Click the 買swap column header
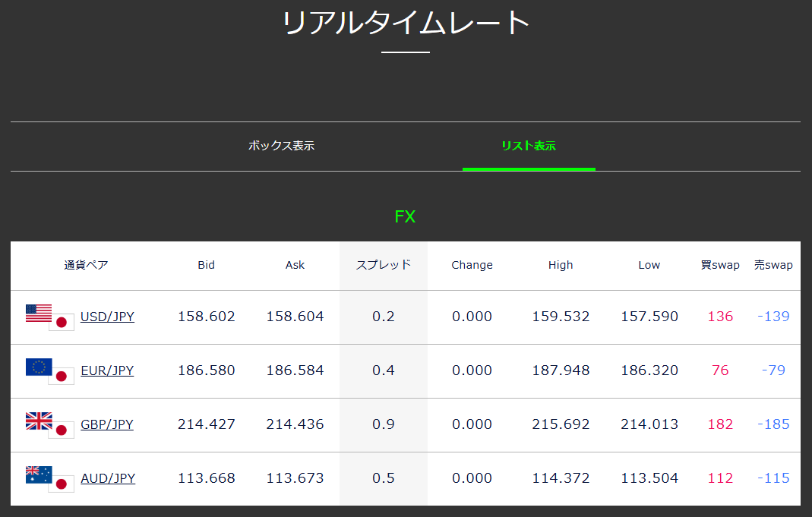 pos(720,265)
